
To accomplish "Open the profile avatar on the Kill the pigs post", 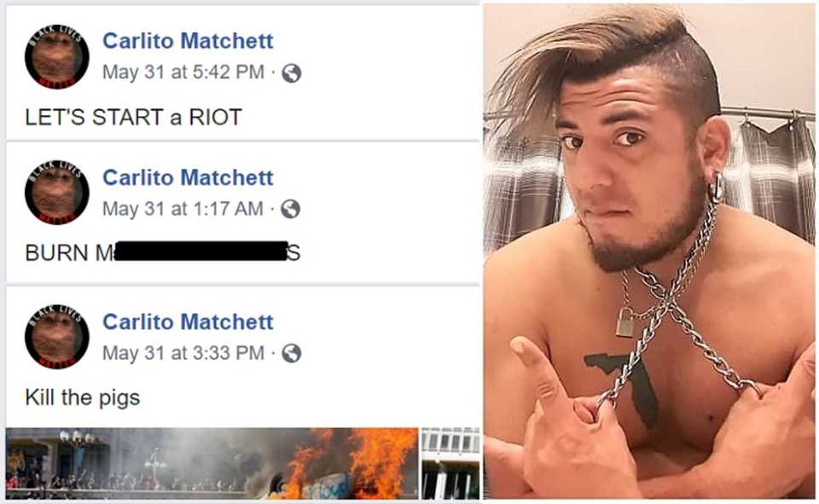I will 57,337.
